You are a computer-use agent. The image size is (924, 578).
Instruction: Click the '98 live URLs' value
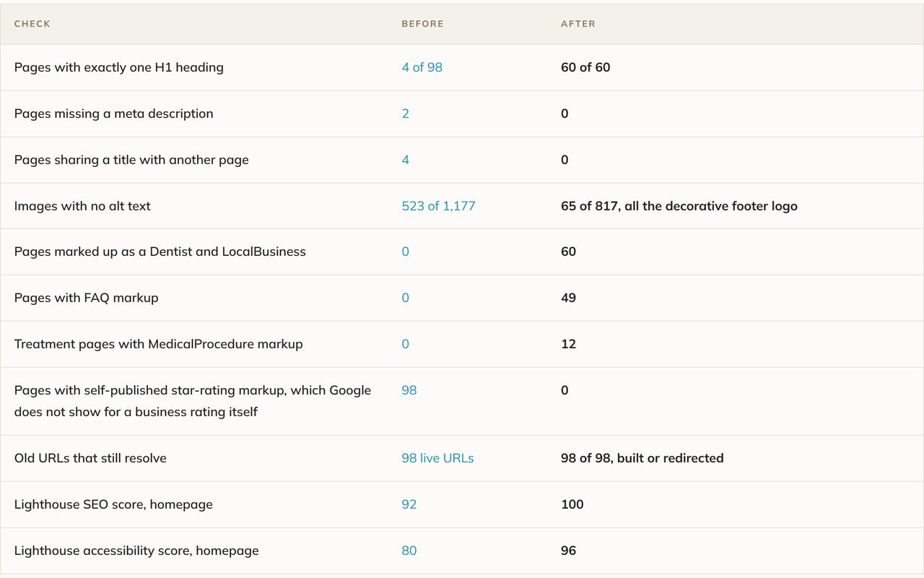click(x=438, y=458)
